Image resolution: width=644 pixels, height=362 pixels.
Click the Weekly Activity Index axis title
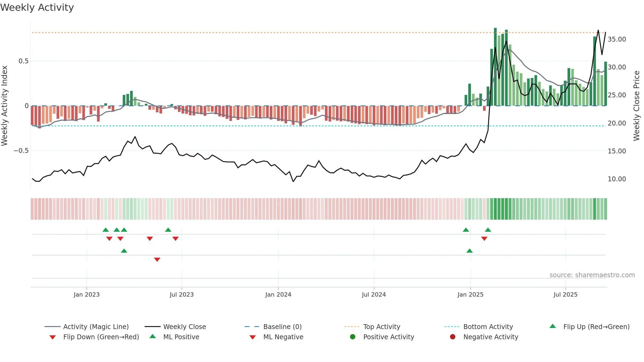click(4, 106)
